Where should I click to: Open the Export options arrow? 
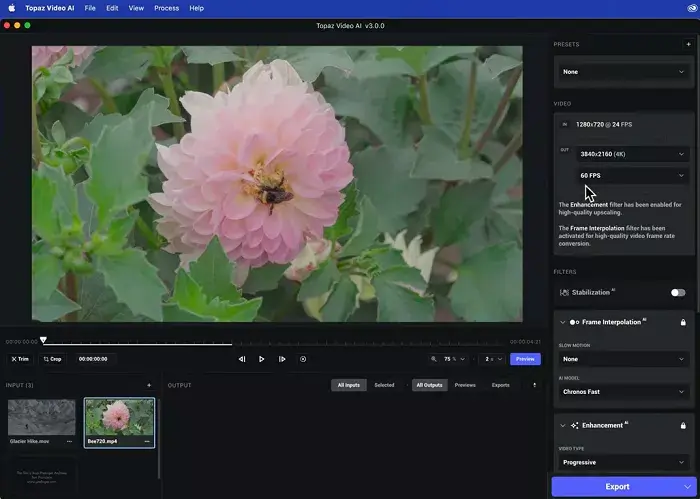[688, 487]
